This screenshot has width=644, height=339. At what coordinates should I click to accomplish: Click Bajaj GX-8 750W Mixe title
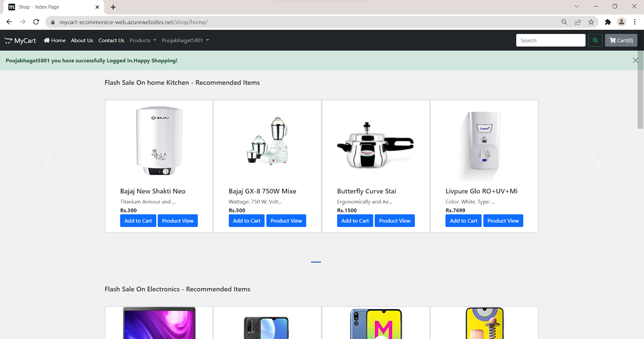262,191
